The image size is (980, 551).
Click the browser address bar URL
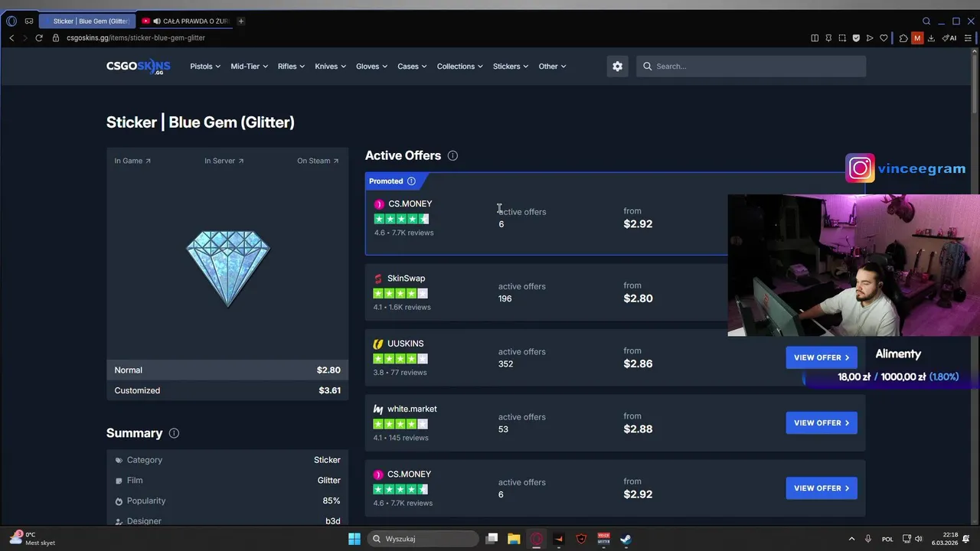[x=136, y=37]
